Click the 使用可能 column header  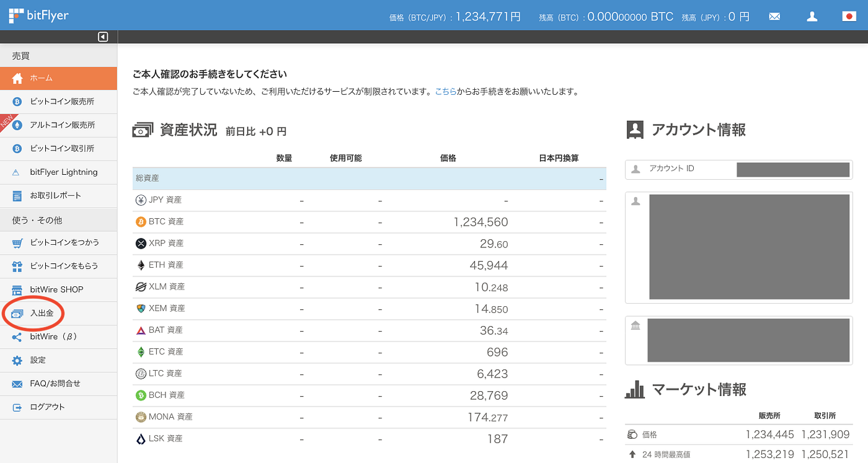[346, 158]
